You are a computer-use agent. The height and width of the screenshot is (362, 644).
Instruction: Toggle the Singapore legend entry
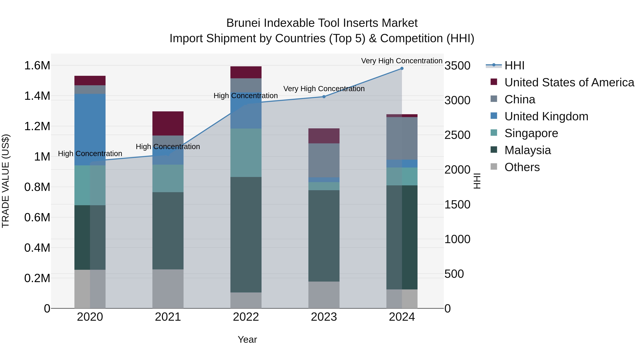tap(524, 133)
